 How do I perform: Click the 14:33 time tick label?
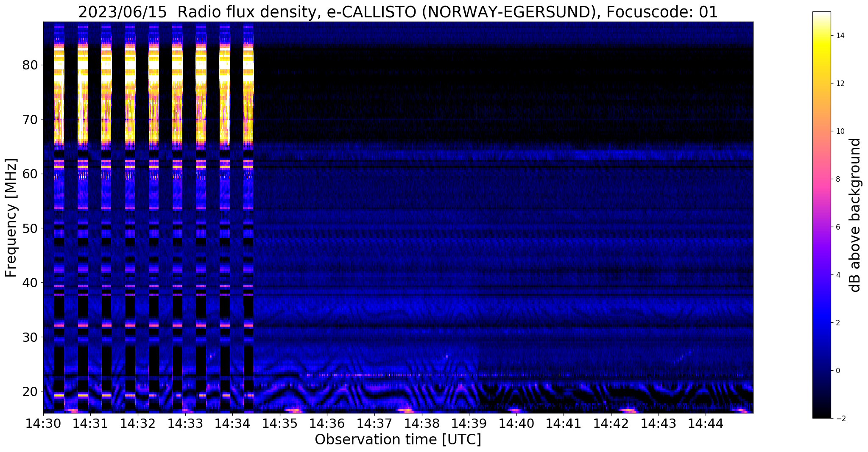click(185, 424)
